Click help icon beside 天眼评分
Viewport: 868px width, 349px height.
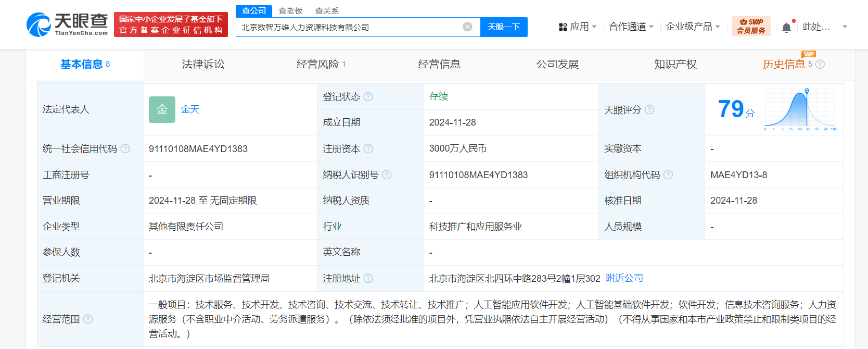tap(649, 110)
